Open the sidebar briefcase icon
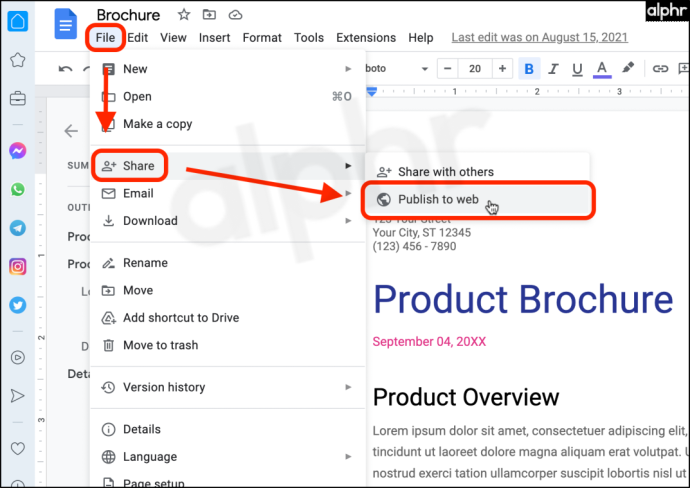 tap(18, 98)
